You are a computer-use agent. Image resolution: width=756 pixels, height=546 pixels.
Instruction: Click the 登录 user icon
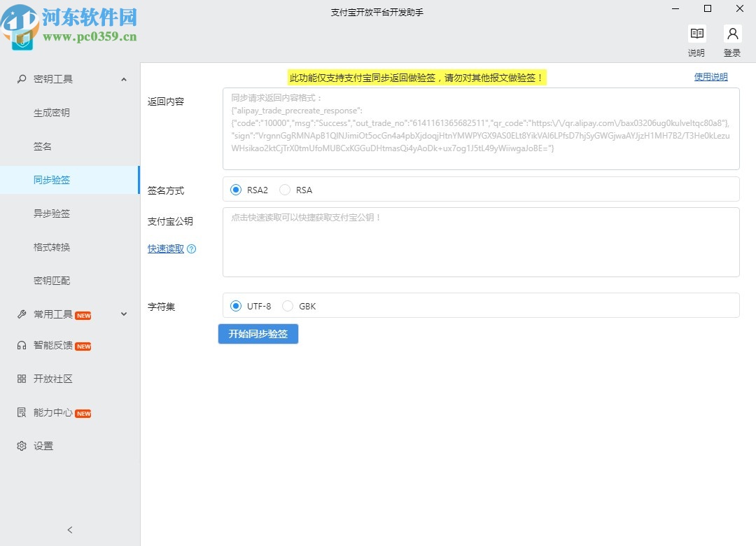tap(732, 34)
